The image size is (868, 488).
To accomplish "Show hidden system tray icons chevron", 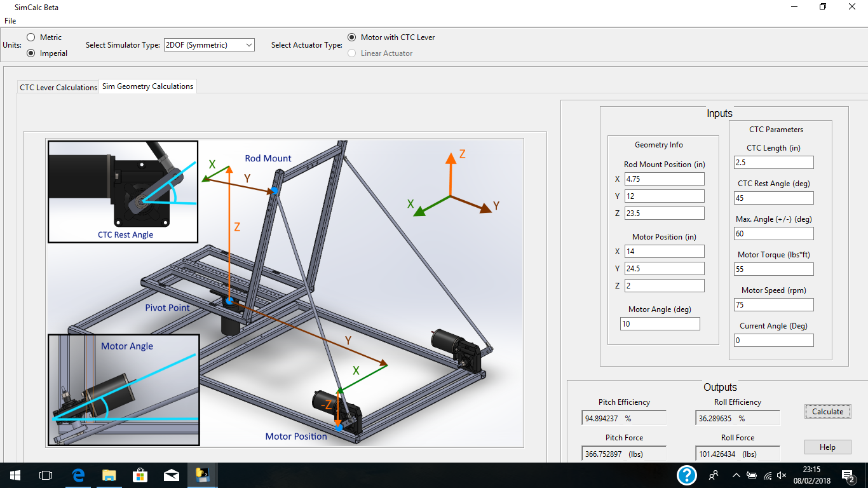I will tap(736, 475).
